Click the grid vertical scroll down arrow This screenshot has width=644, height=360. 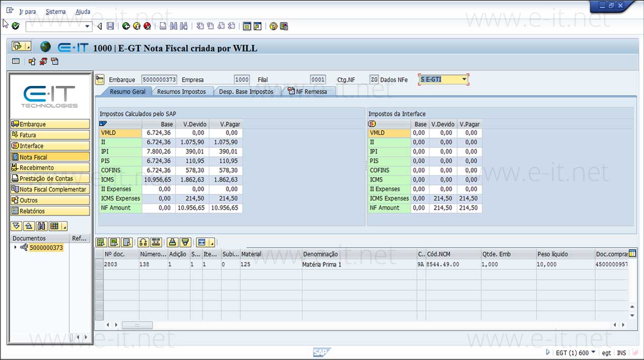[x=632, y=316]
